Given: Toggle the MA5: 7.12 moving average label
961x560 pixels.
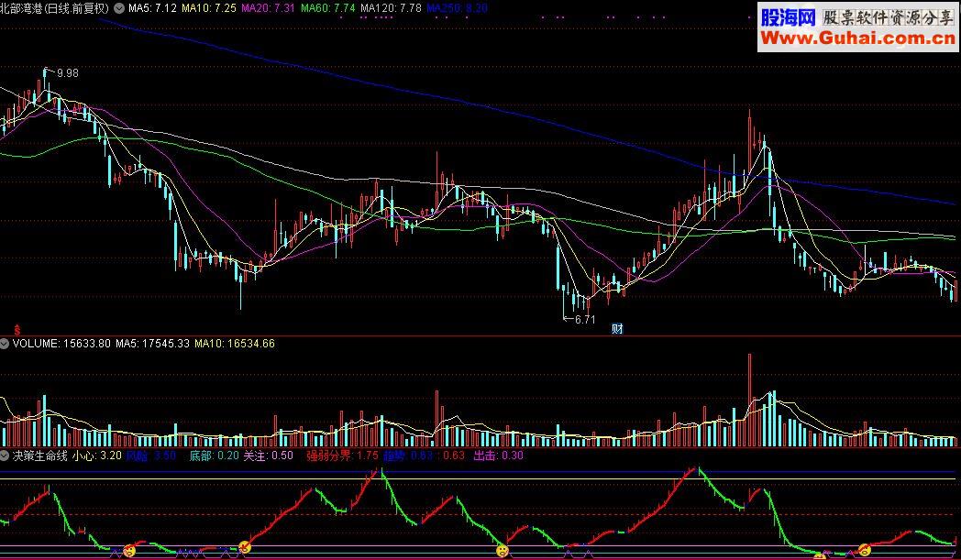Looking at the screenshot, I should (152, 8).
